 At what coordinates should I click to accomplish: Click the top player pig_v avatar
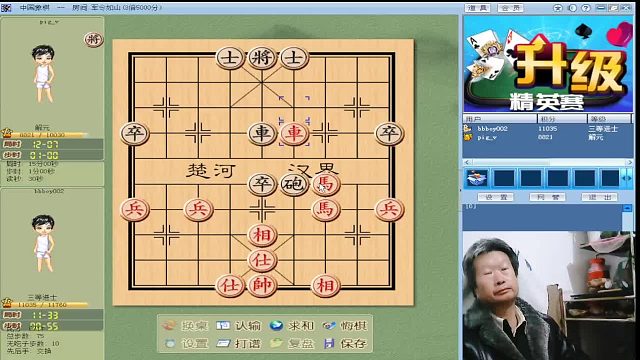43,73
